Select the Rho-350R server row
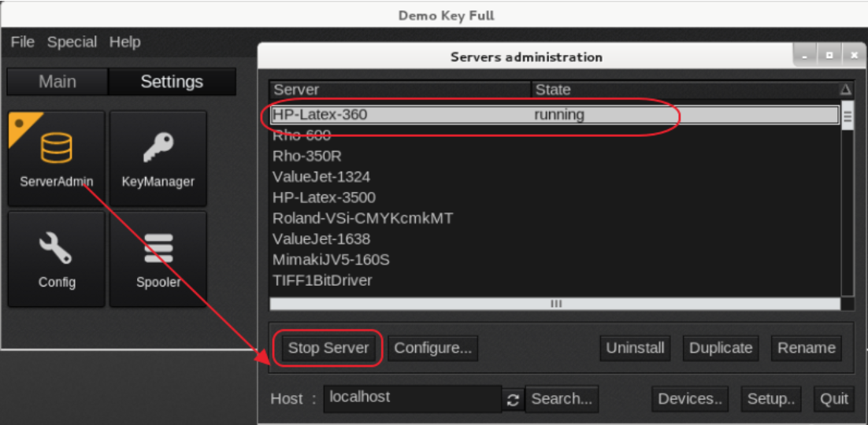This screenshot has width=868, height=425. pyautogui.click(x=307, y=156)
